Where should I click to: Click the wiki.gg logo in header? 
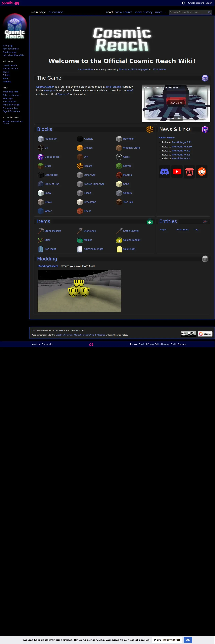click(x=11, y=3)
